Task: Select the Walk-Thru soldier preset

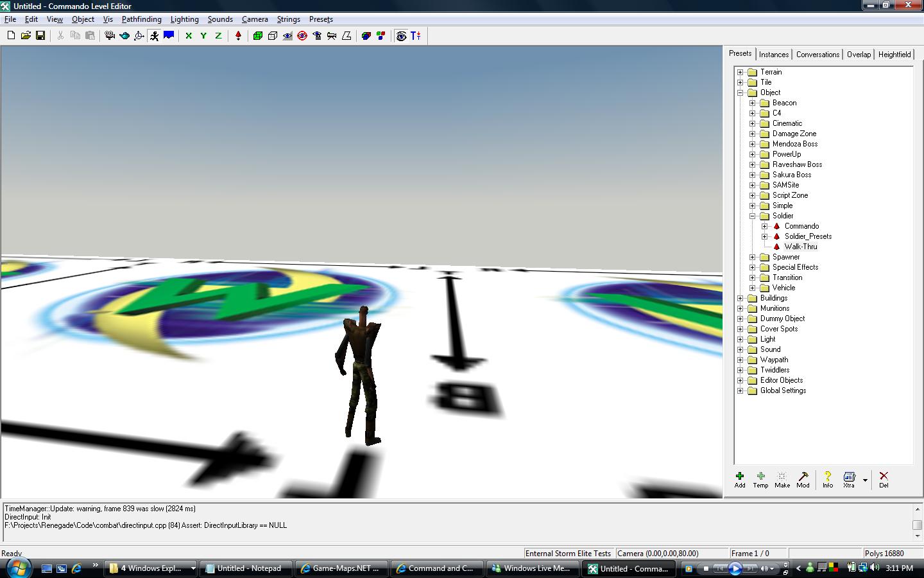Action: pos(800,247)
